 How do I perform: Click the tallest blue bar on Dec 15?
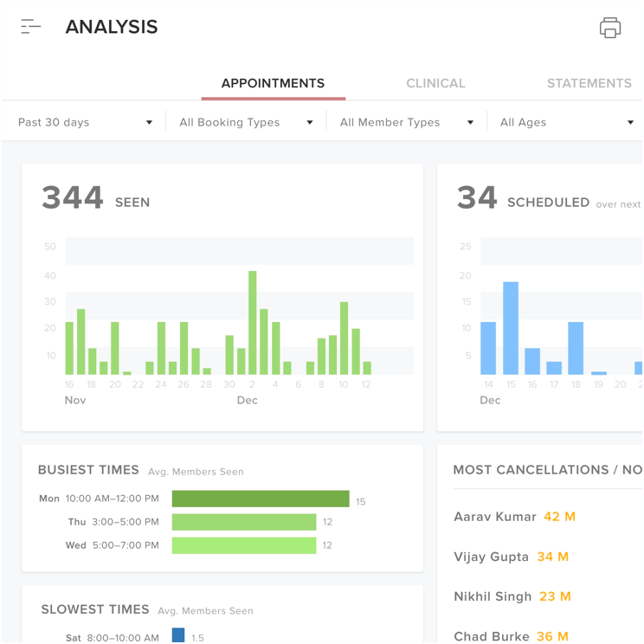pos(511,328)
